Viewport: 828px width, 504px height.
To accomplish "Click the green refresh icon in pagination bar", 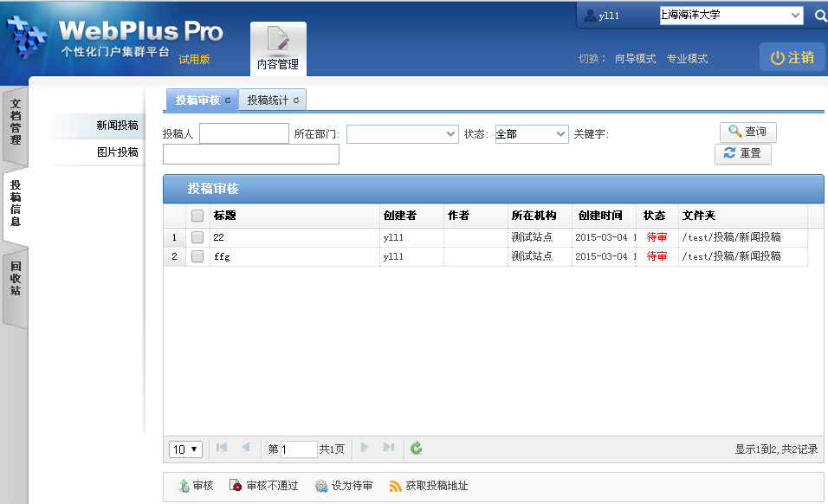I will [x=417, y=448].
